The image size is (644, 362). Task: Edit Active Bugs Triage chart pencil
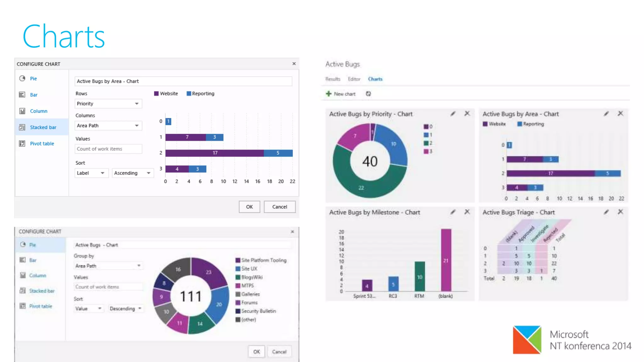coord(606,212)
